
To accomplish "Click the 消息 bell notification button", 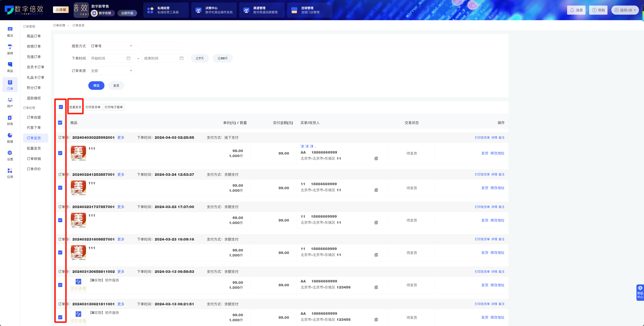I will point(576,10).
